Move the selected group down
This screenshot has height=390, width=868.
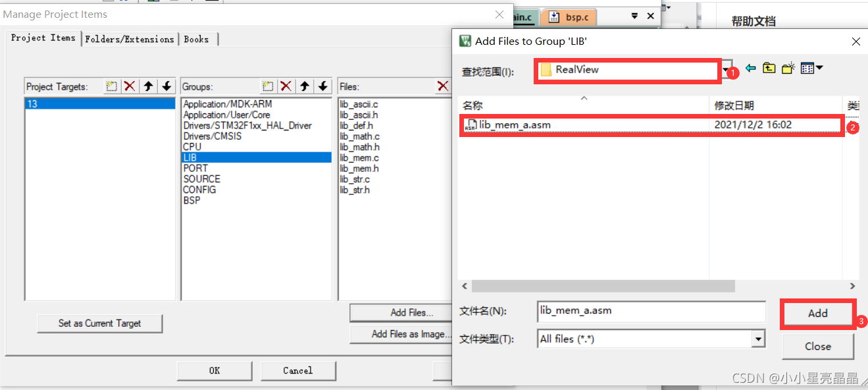tap(322, 86)
